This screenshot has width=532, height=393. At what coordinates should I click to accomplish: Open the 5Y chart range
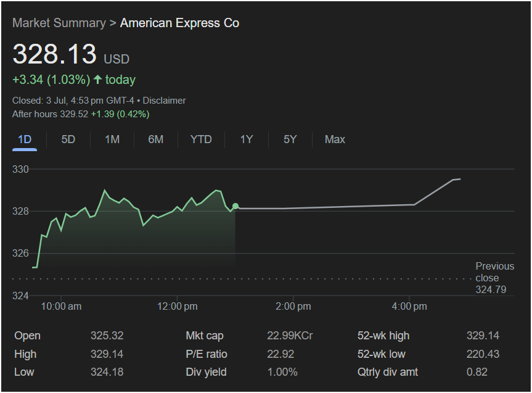pyautogui.click(x=290, y=139)
